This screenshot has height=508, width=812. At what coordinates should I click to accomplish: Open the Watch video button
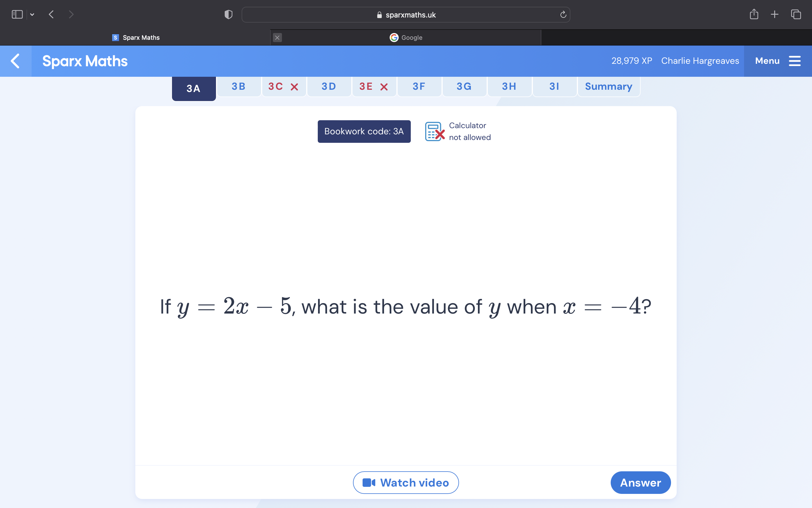click(406, 483)
